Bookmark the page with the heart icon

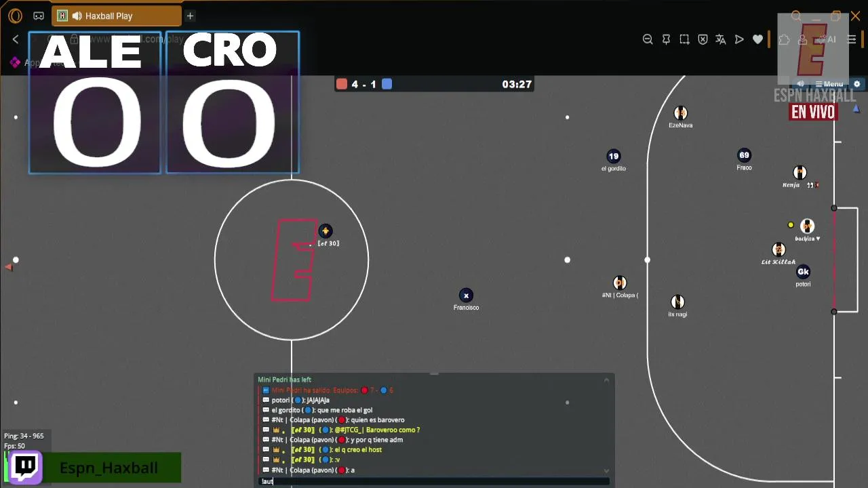click(757, 39)
